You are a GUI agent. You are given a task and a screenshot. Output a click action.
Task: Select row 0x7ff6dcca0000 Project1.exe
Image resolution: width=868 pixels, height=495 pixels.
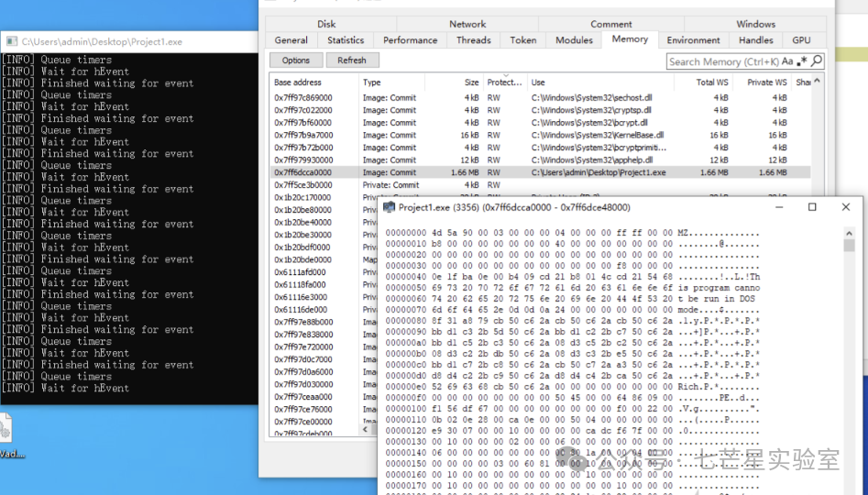click(540, 172)
